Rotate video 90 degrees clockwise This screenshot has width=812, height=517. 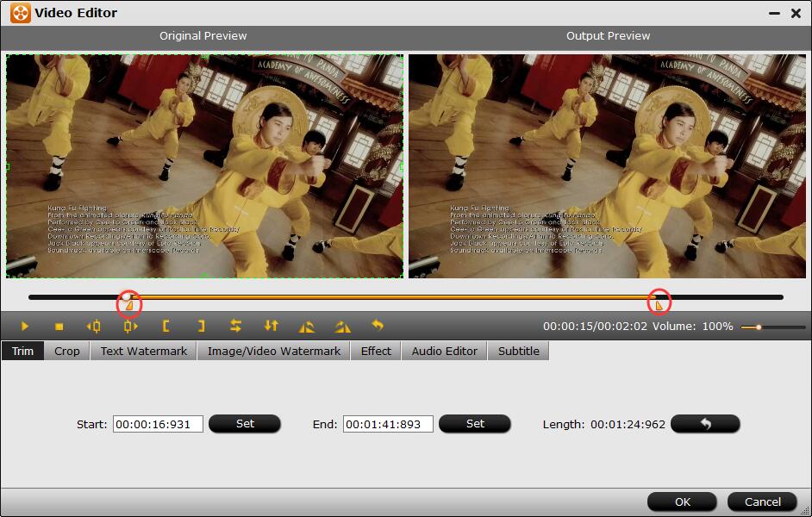[342, 327]
